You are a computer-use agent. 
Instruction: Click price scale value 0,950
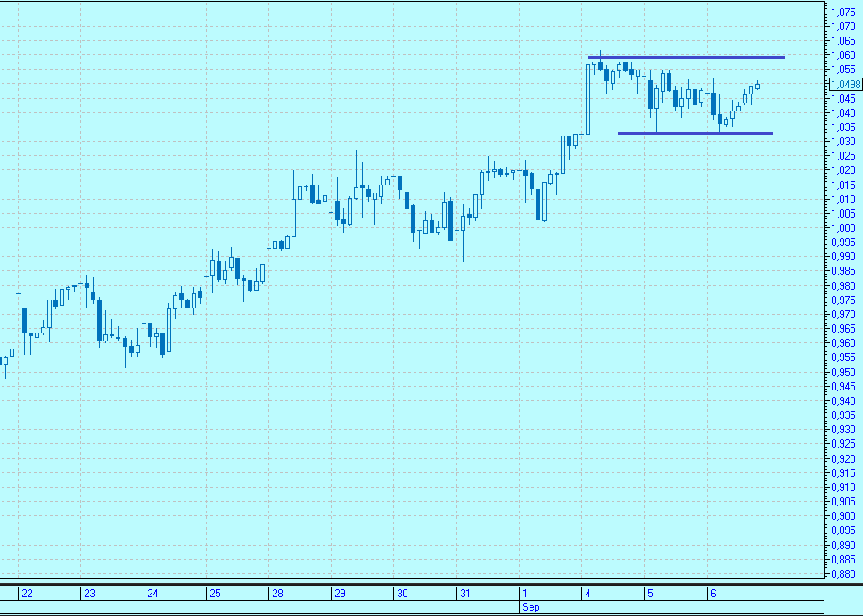click(843, 372)
